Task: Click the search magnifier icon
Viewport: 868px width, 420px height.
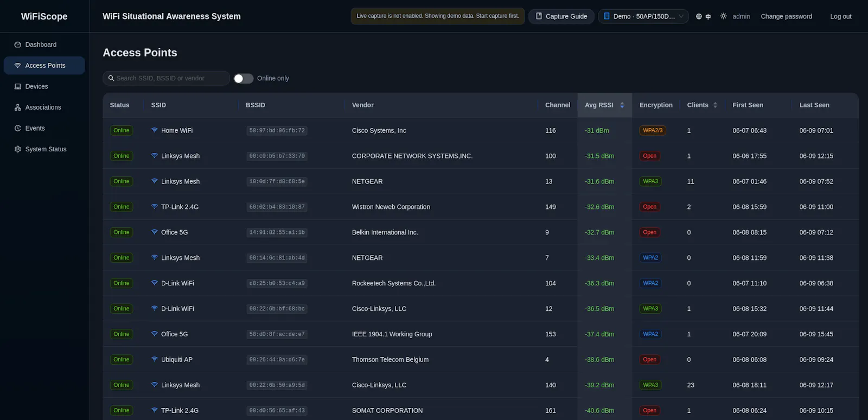Action: click(111, 78)
